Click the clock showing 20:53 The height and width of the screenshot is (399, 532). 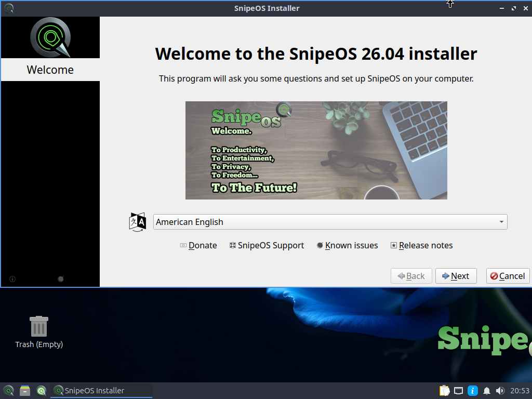tap(520, 391)
